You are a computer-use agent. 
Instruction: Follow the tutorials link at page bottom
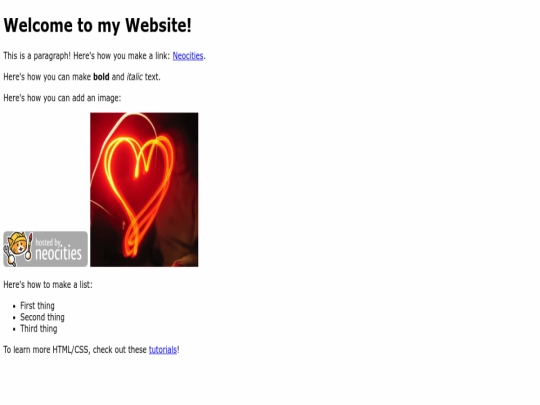(x=163, y=350)
